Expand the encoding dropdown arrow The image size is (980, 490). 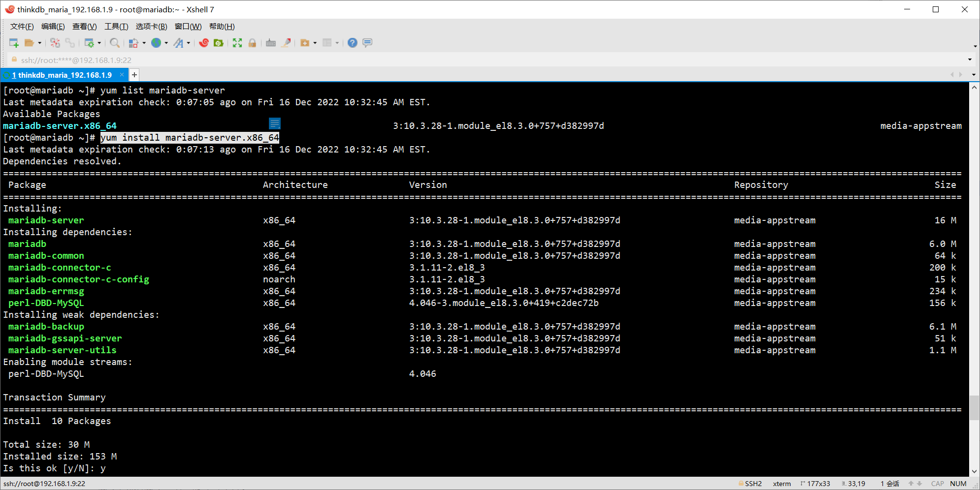point(166,43)
